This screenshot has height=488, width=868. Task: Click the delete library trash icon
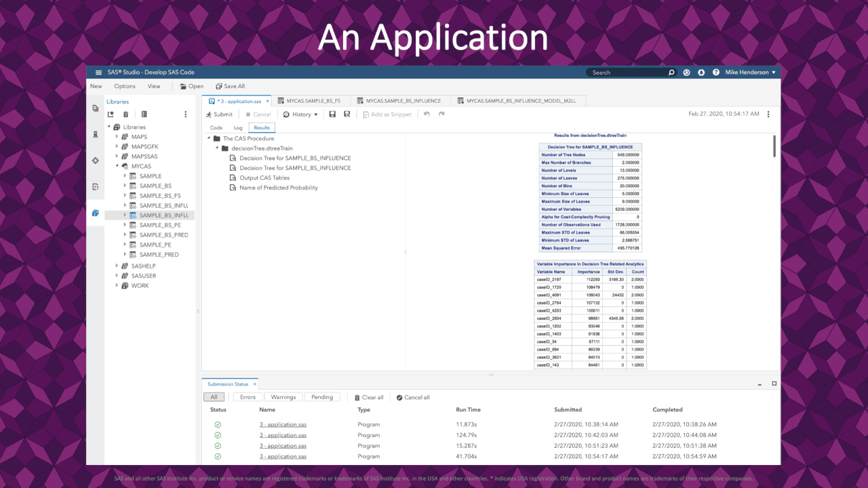coord(126,114)
